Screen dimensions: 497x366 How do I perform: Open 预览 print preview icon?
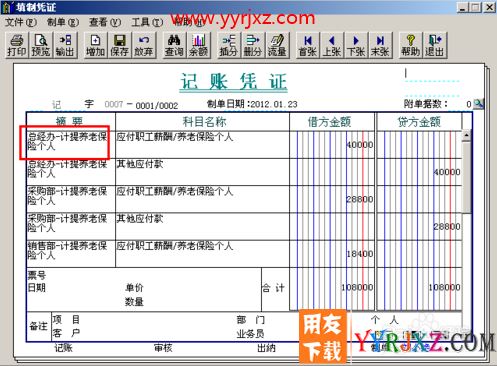(41, 45)
